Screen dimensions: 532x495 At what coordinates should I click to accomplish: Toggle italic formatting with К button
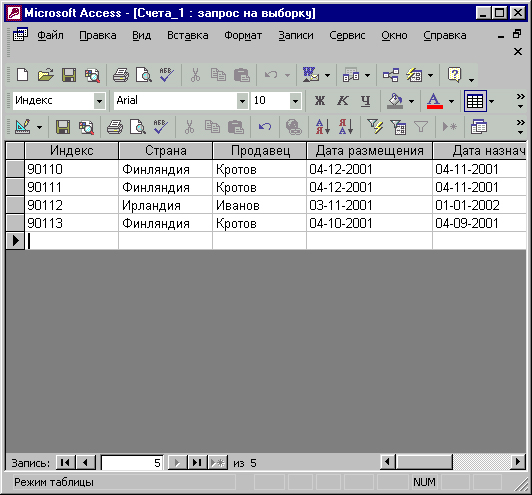[343, 101]
